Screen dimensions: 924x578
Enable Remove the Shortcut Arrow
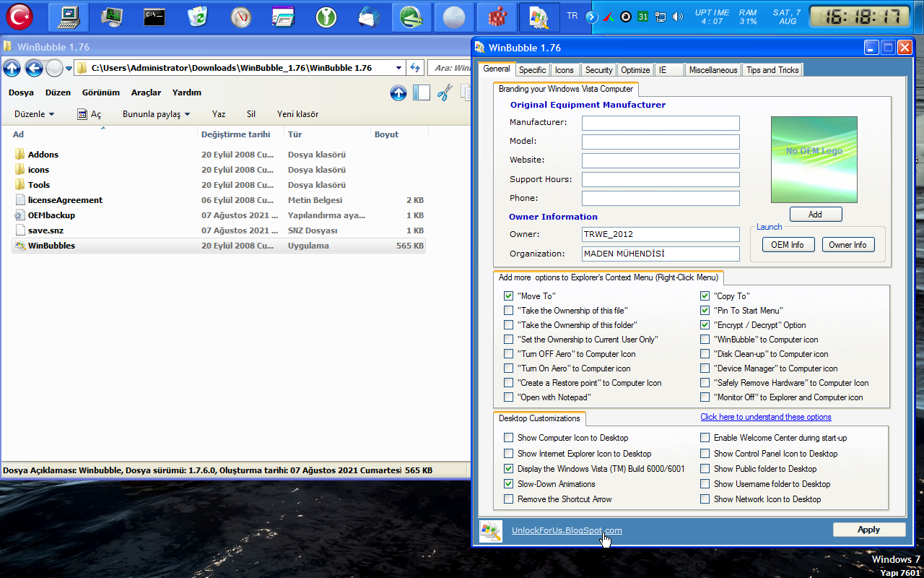(509, 499)
